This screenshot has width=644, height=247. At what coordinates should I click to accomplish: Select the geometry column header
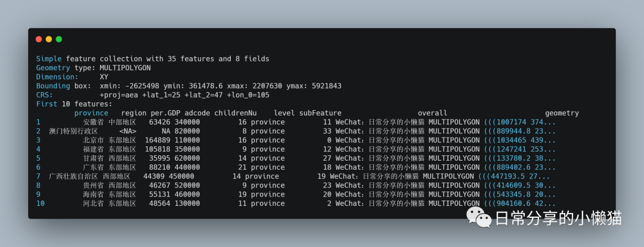[x=562, y=113]
